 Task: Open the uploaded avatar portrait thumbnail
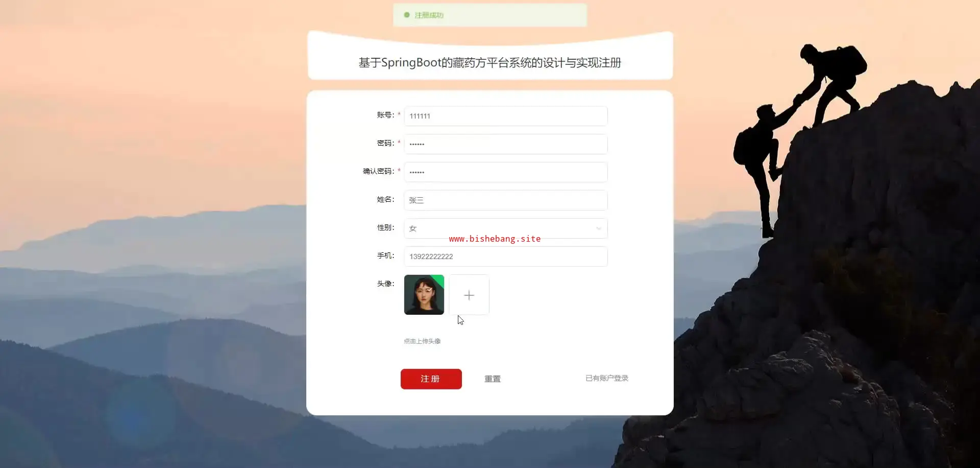pyautogui.click(x=424, y=295)
